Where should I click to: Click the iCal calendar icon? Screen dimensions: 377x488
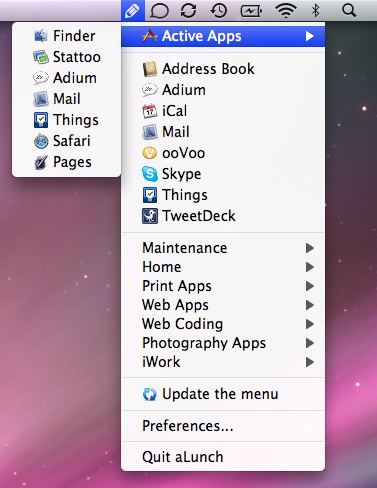tap(150, 111)
